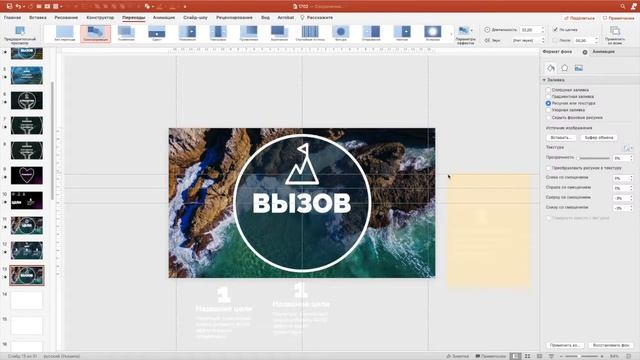Open the Draw tab (Рисование)
Viewport: 640px width, 360px height.
point(66,18)
